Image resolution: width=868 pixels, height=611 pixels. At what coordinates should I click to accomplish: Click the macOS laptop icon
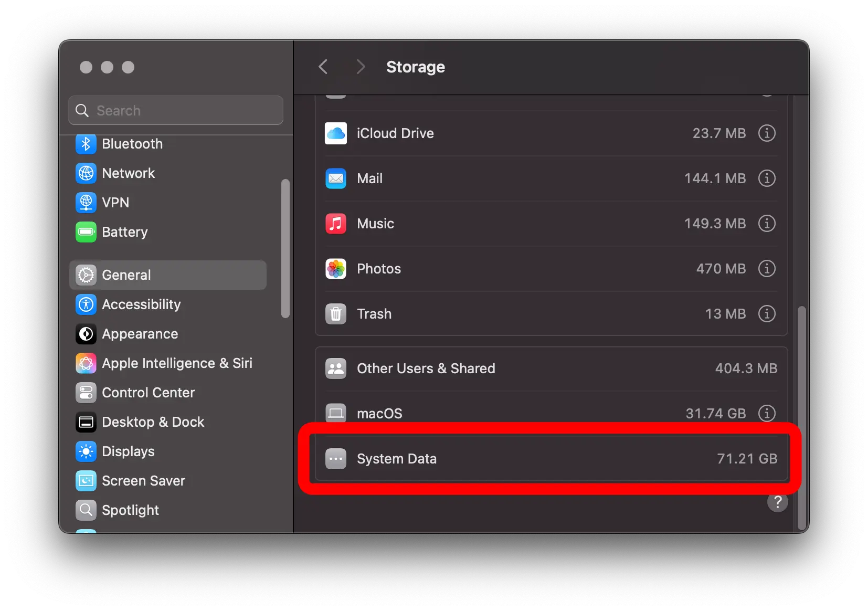pos(336,414)
